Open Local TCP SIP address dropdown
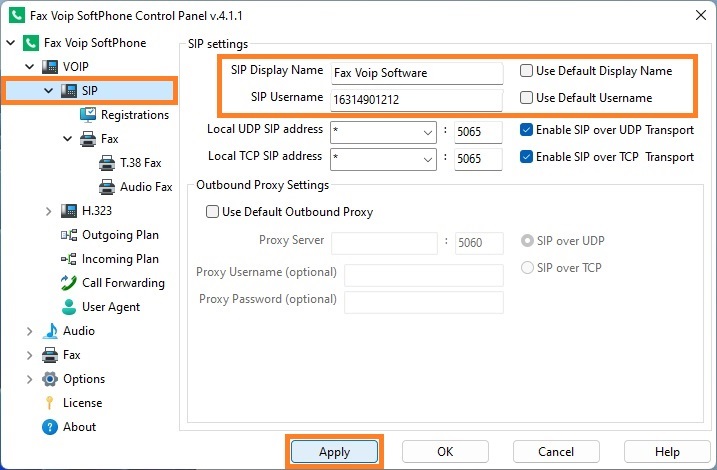Screen dimensions: 717x470 tap(428, 160)
